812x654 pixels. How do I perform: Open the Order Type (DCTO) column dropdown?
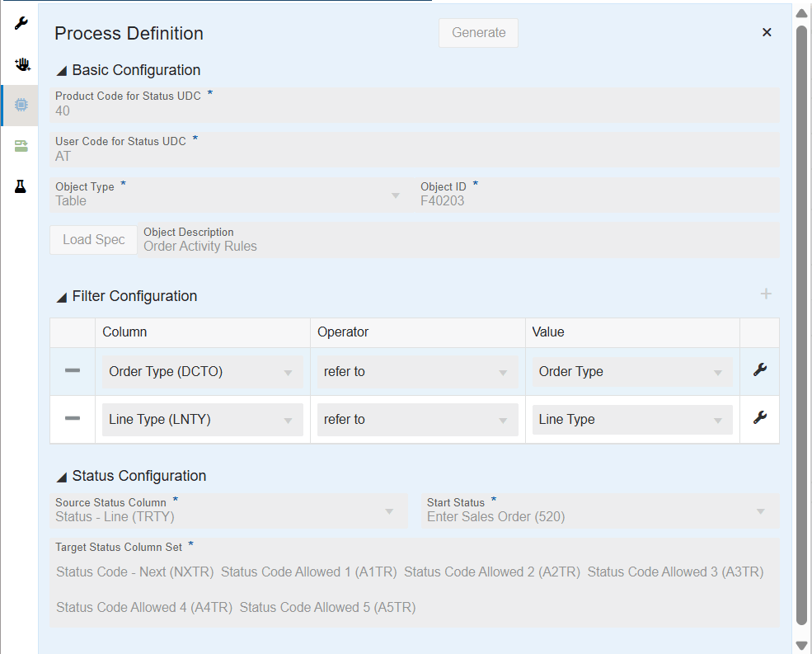[x=201, y=372]
